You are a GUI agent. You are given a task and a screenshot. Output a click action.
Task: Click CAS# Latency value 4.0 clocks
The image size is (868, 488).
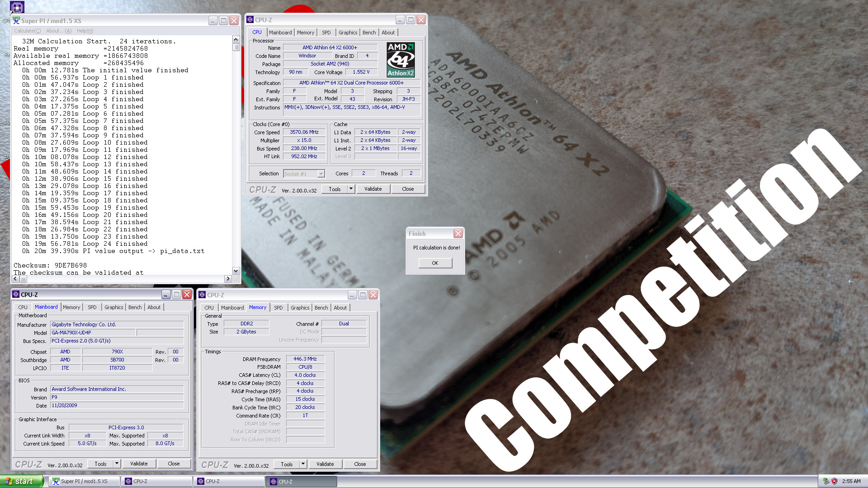point(305,375)
